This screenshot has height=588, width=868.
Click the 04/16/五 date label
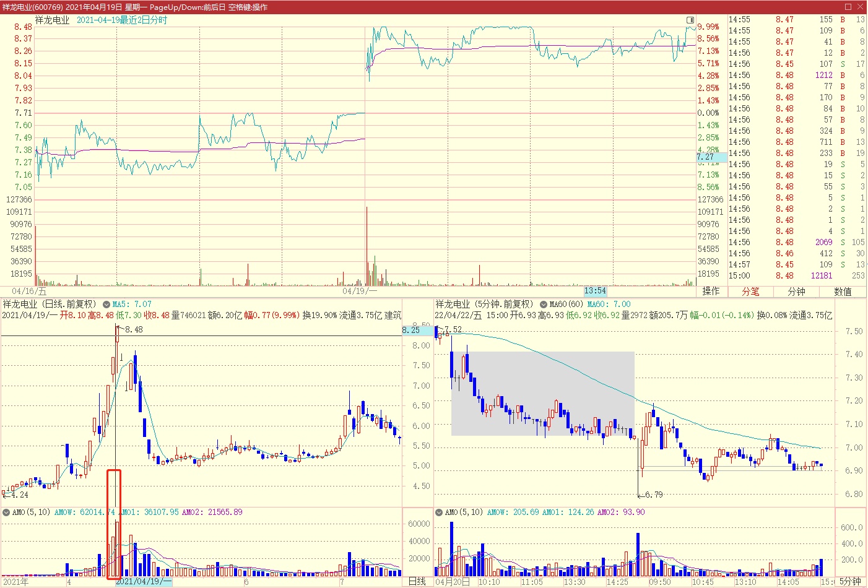(28, 291)
